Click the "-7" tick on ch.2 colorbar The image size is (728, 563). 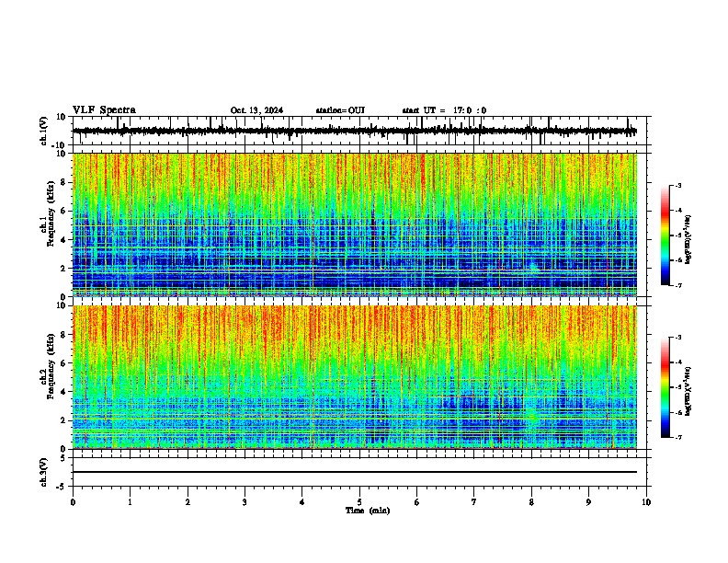coord(677,437)
